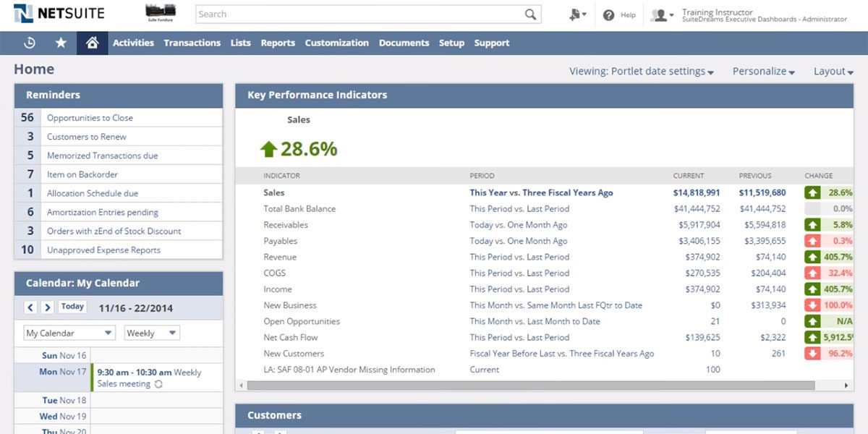The width and height of the screenshot is (868, 434).
Task: Click the Today button in the calendar
Action: point(72,306)
